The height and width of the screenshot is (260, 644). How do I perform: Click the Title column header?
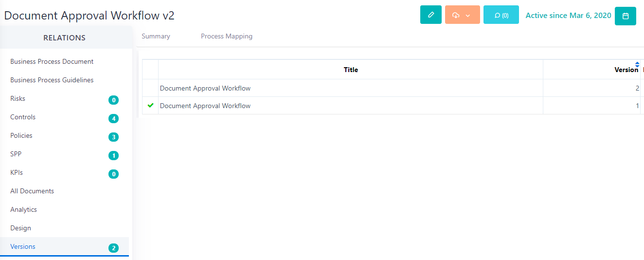point(351,70)
